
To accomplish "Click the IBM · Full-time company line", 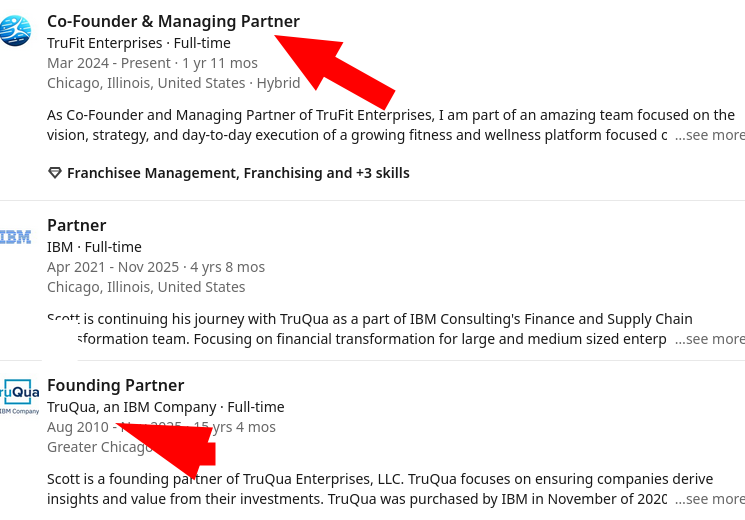I will point(94,247).
